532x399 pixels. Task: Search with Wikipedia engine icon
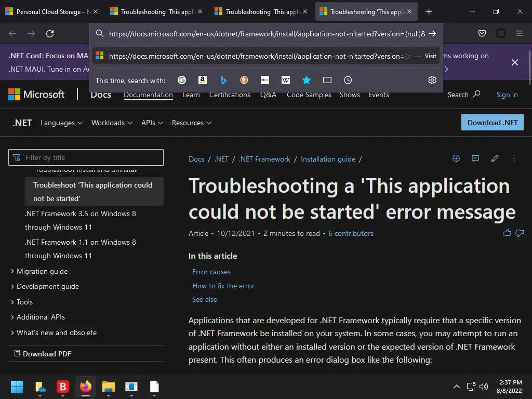[286, 80]
